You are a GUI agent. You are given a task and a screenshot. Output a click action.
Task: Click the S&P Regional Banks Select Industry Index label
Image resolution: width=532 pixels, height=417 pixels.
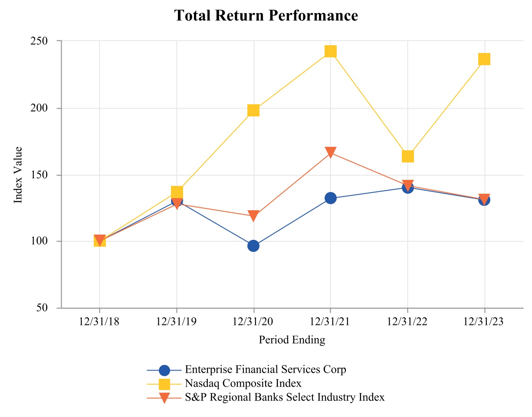click(x=284, y=397)
